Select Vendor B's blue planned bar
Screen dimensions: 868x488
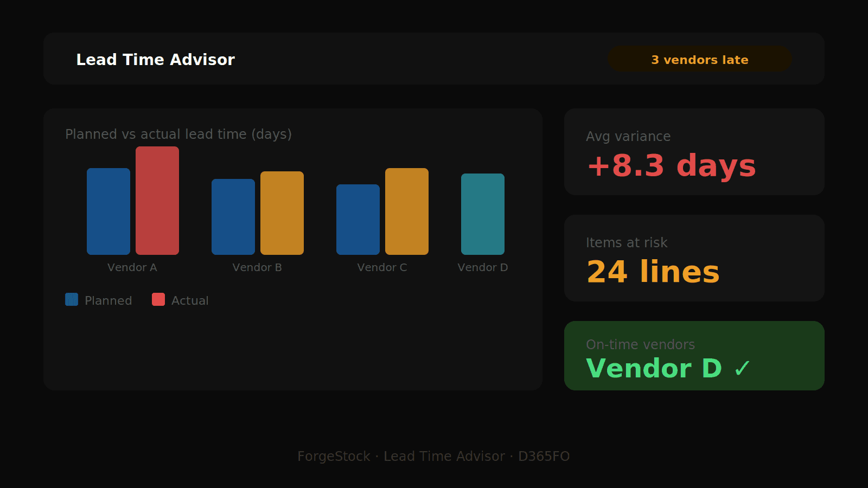click(233, 217)
